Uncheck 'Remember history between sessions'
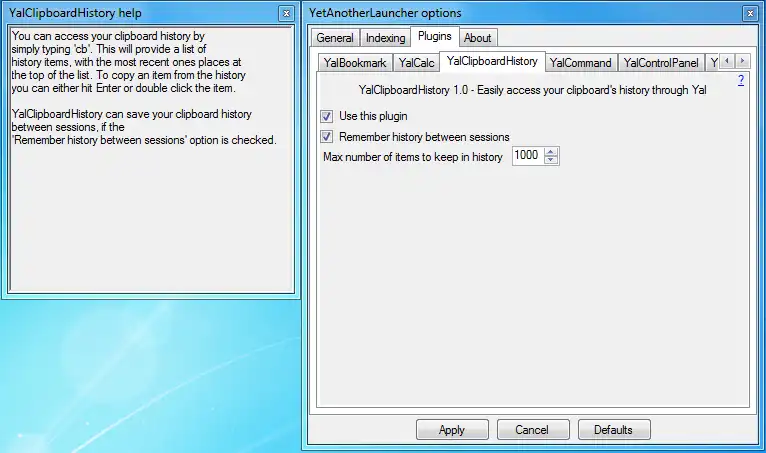Viewport: 766px width, 453px height. [x=326, y=137]
